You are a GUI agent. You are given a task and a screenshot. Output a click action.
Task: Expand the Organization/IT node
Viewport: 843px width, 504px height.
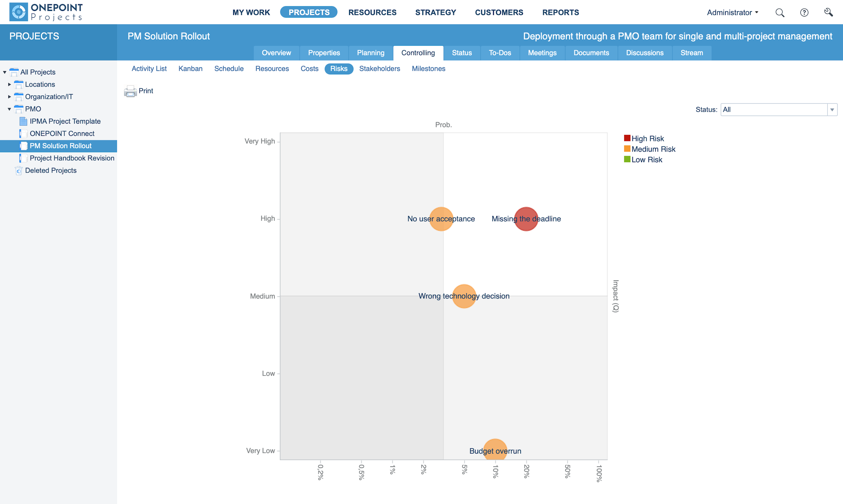(x=9, y=97)
